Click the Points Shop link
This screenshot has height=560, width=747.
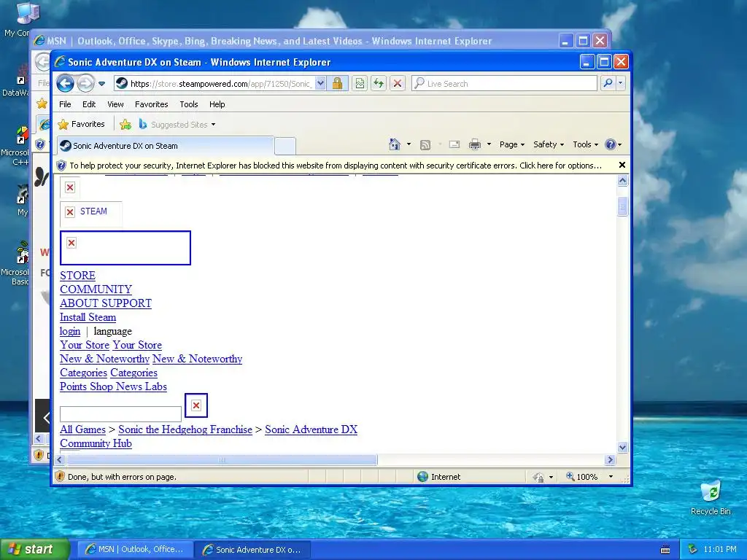[86, 386]
